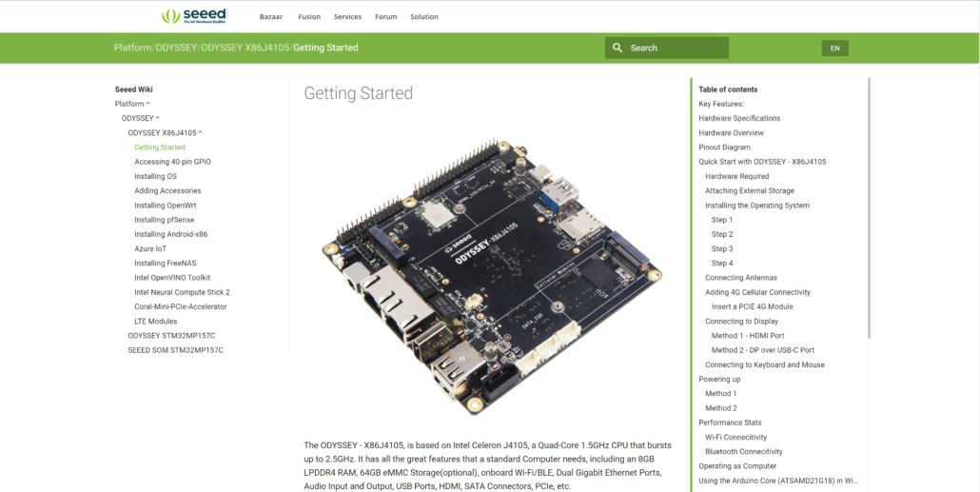Select Intel Neural Compute Stick 2
This screenshot has width=980, height=492.
pos(182,292)
